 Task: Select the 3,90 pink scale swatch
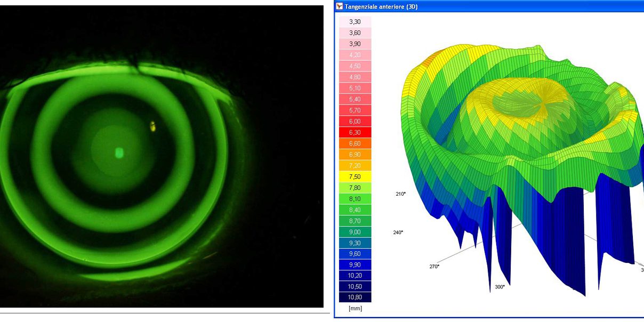coord(355,44)
